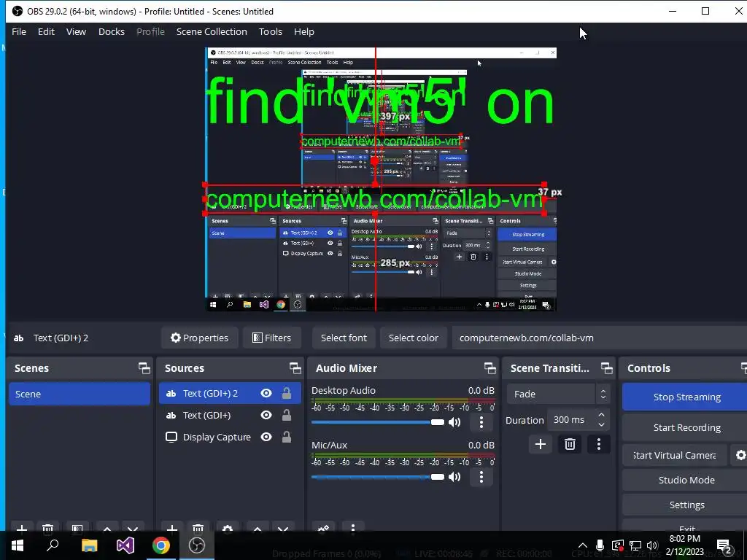This screenshot has width=747, height=560.
Task: Open Audio Mixer toolbar three-dot menu
Action: 353,528
